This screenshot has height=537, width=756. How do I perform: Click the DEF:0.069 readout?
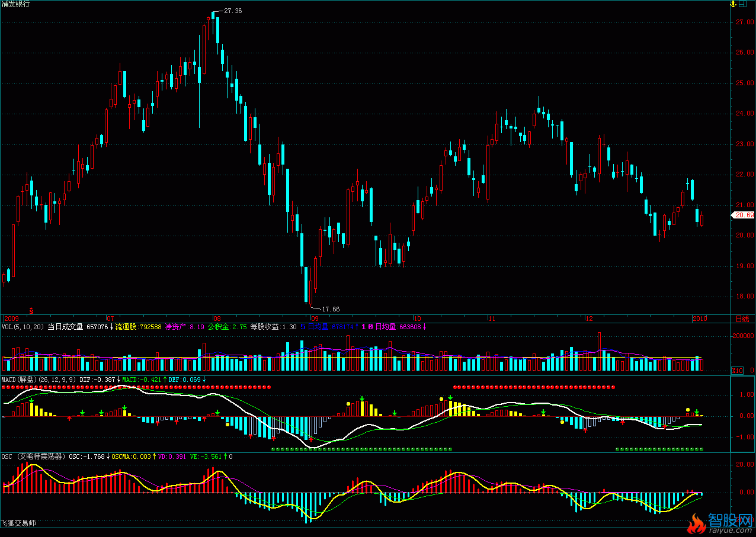pyautogui.click(x=184, y=380)
